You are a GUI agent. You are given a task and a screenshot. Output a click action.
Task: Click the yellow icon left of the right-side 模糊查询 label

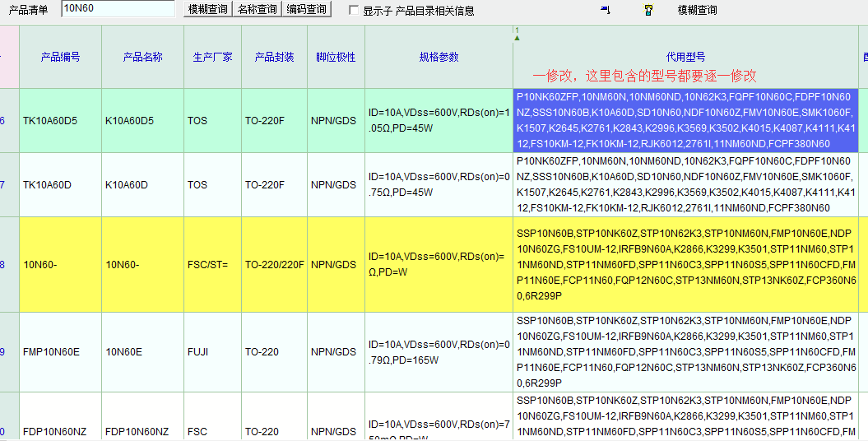pyautogui.click(x=648, y=10)
